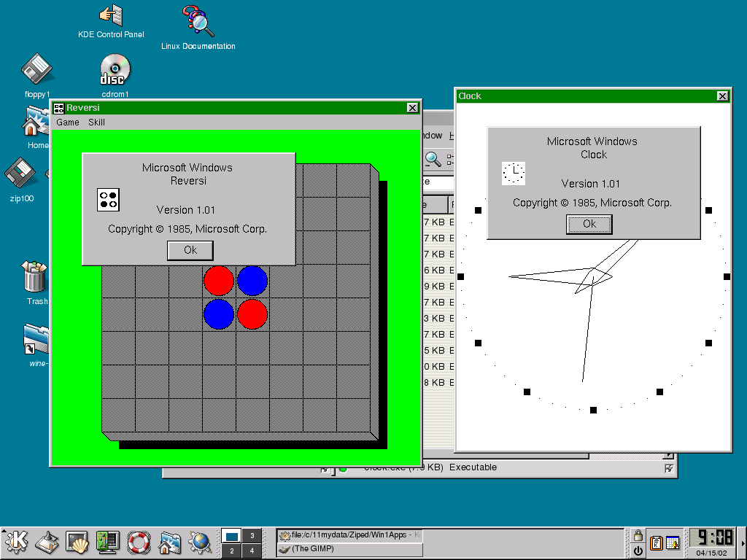Click the logout power icon
This screenshot has width=747, height=560.
(638, 551)
